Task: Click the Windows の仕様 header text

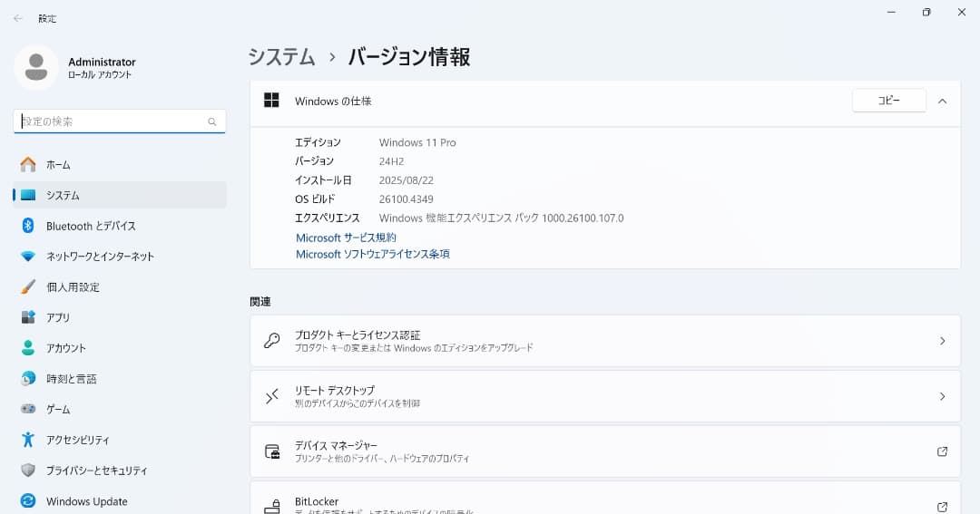Action: 333,102
